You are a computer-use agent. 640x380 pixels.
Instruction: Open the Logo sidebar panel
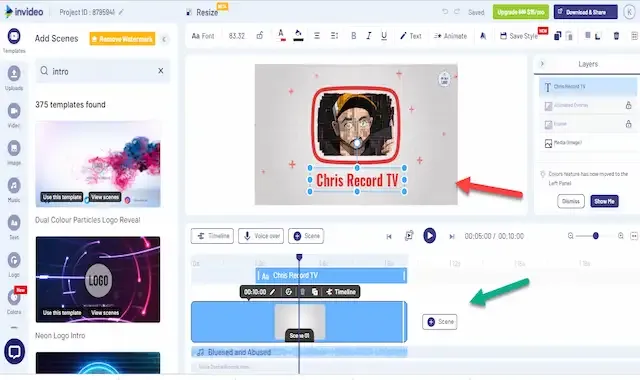[x=14, y=264]
